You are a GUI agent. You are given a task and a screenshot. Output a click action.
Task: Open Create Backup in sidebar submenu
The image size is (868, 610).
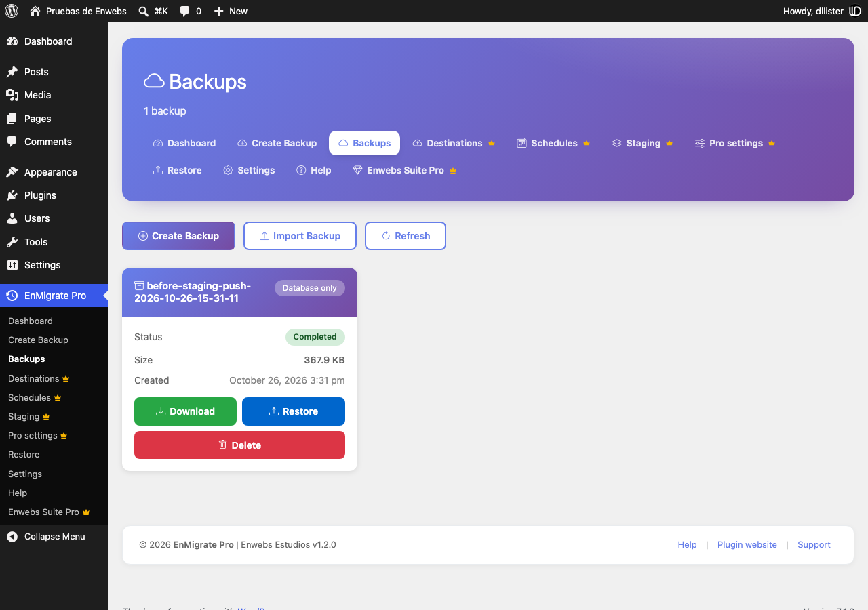pos(38,340)
